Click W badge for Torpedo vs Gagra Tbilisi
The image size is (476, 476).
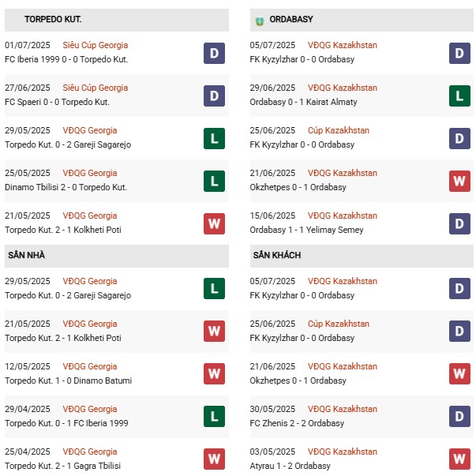(213, 459)
